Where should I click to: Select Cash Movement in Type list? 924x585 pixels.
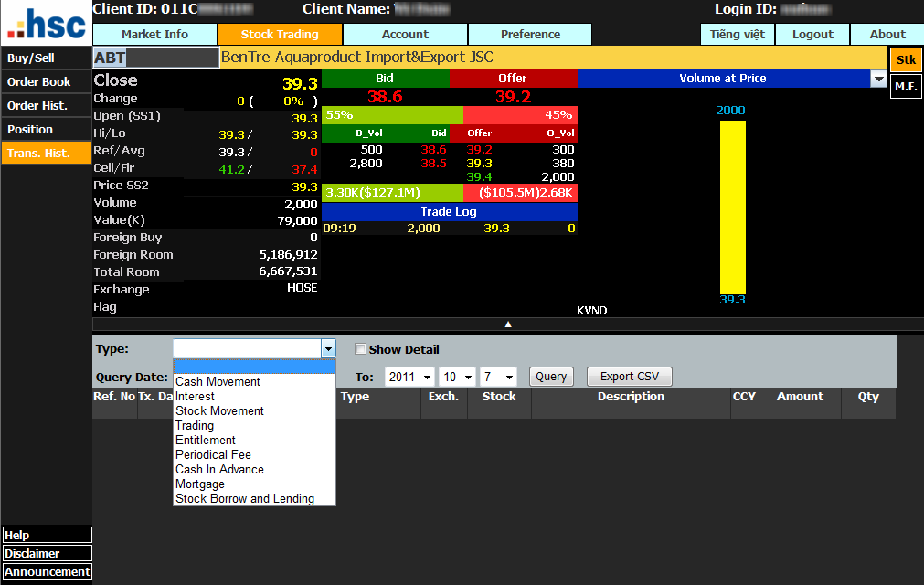(x=254, y=382)
